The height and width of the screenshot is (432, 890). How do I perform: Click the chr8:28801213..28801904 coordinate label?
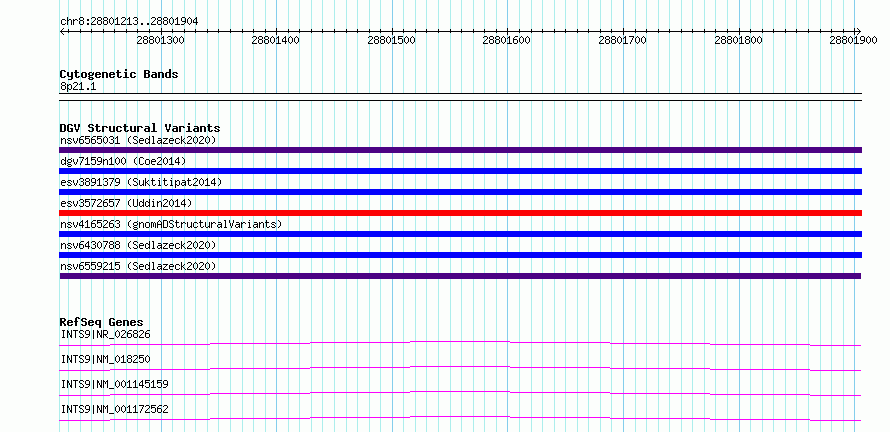tap(129, 21)
